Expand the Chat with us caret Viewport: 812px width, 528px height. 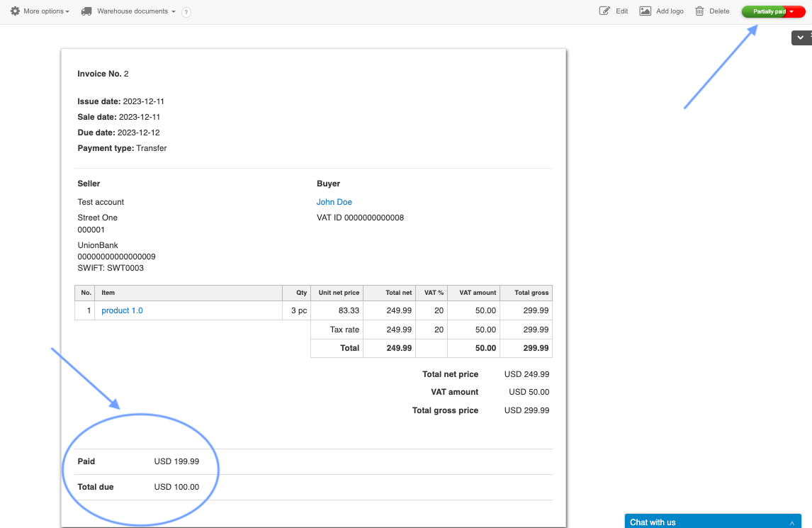791,522
